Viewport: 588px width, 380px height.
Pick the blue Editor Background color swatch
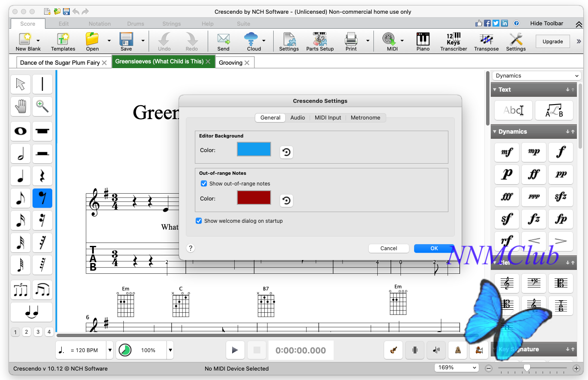pos(254,149)
